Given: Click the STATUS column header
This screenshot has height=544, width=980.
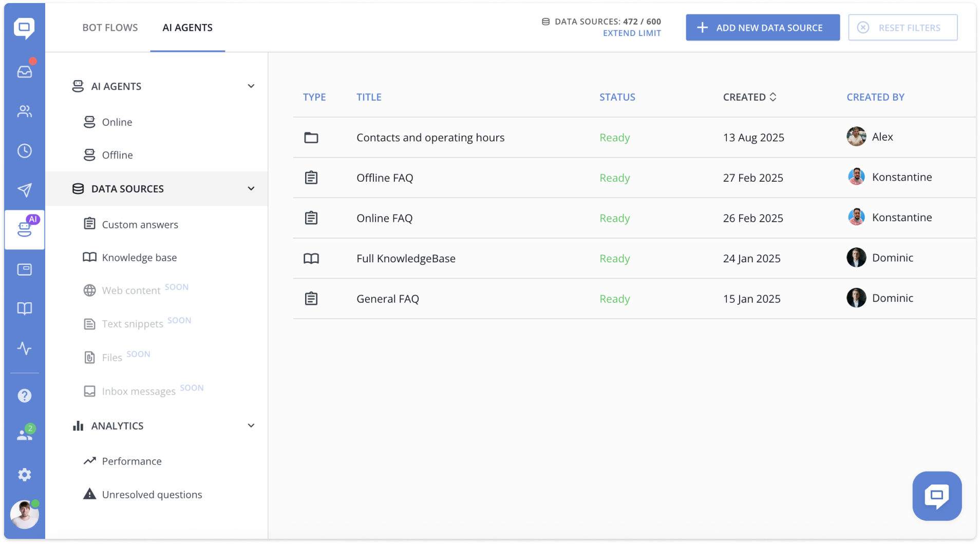Looking at the screenshot, I should 617,97.
